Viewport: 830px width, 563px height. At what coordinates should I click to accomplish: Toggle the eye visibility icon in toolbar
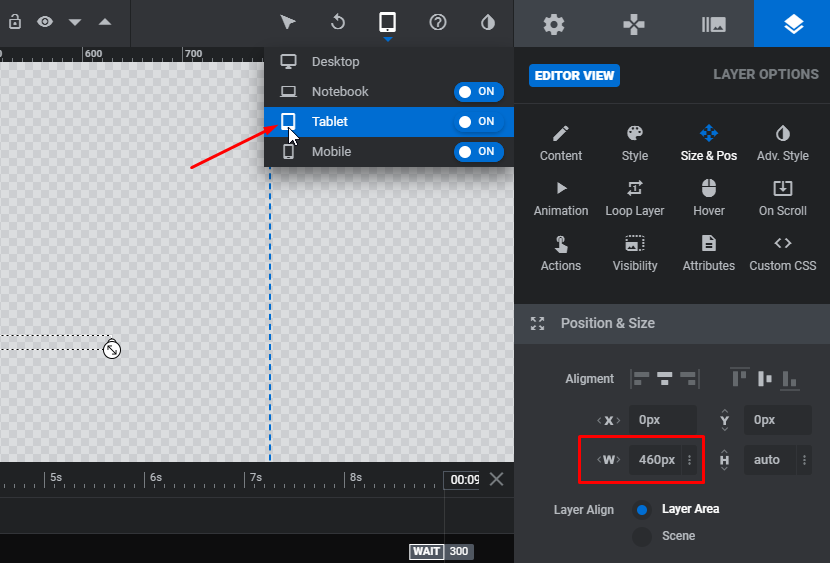[x=45, y=22]
